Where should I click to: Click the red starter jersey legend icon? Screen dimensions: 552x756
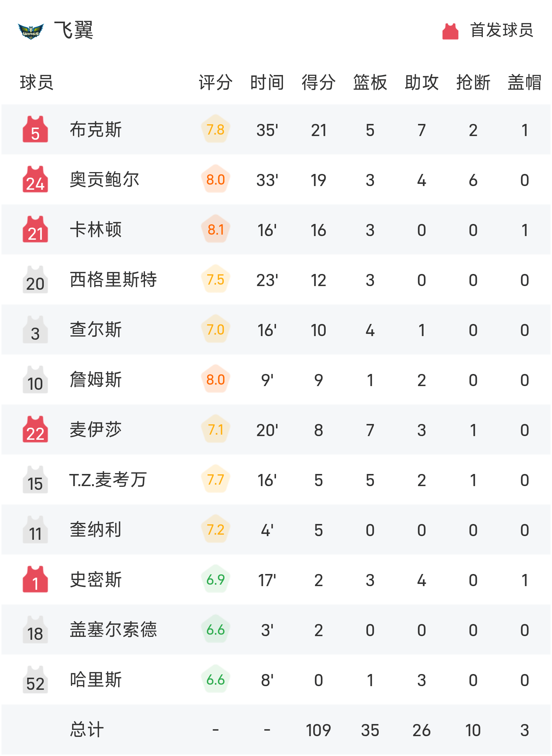pos(450,31)
